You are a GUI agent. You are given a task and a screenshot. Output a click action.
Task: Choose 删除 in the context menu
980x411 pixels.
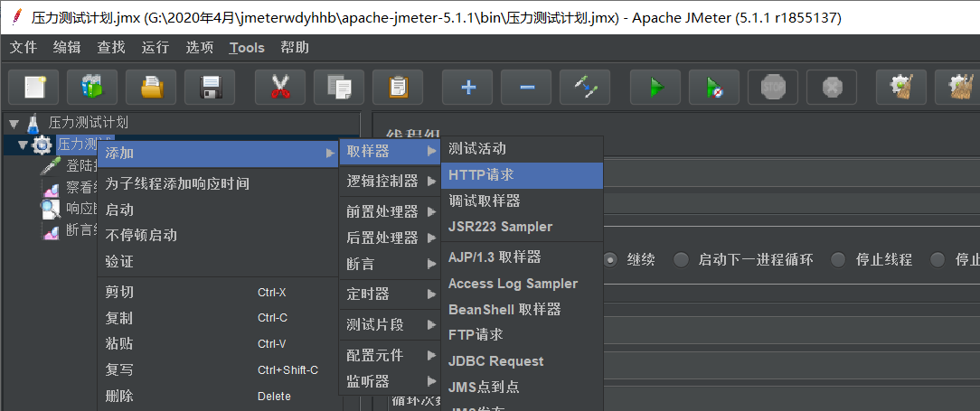click(x=218, y=396)
